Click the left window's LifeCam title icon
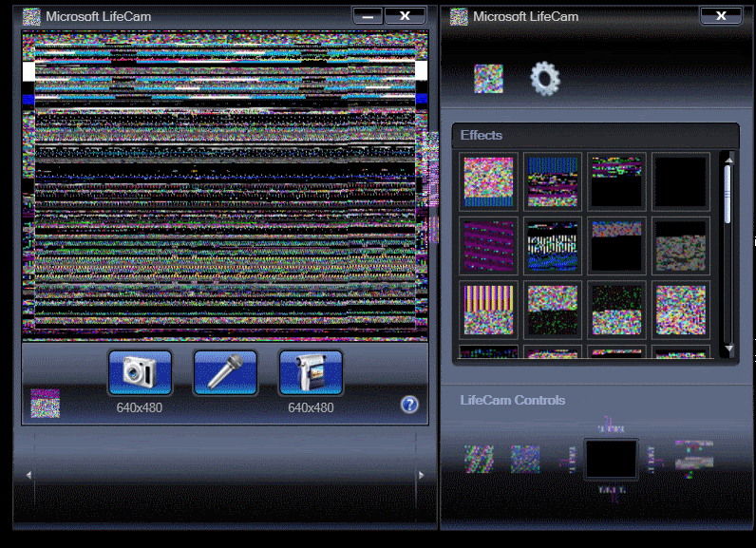The image size is (756, 548). tap(32, 17)
